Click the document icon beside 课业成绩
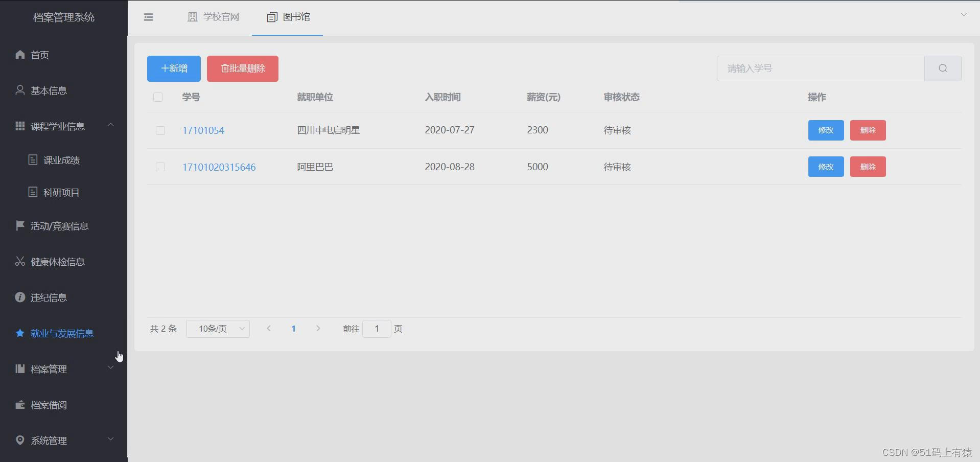 [x=33, y=159]
